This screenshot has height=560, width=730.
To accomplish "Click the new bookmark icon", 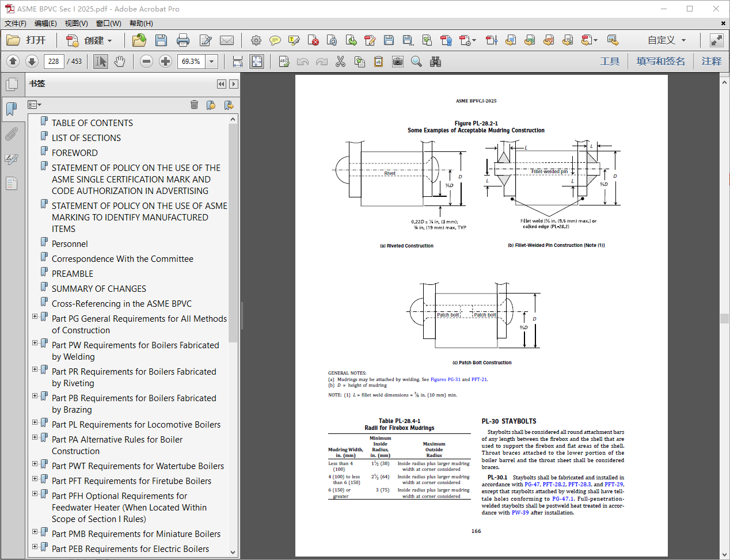I will (x=211, y=105).
